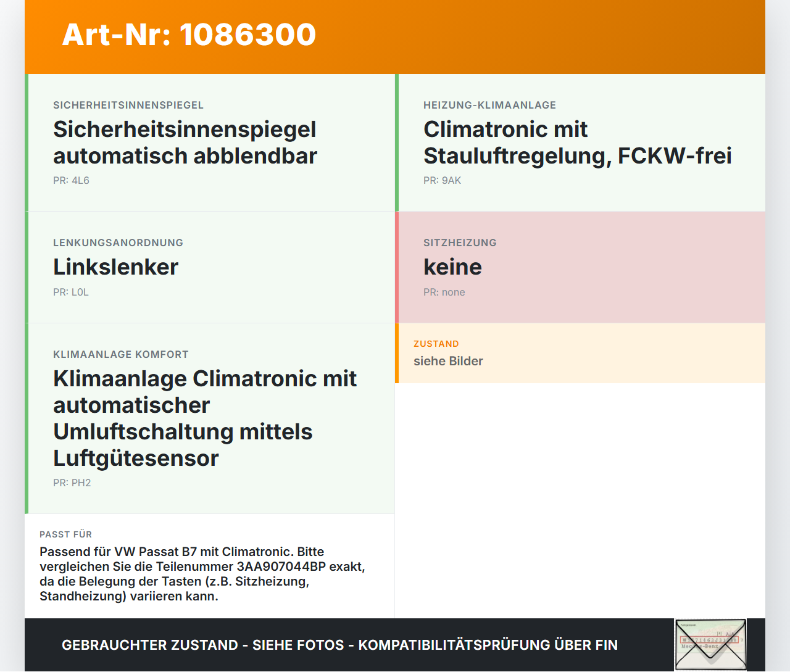Click the PASST FÜR label
This screenshot has height=672, width=790.
[65, 534]
